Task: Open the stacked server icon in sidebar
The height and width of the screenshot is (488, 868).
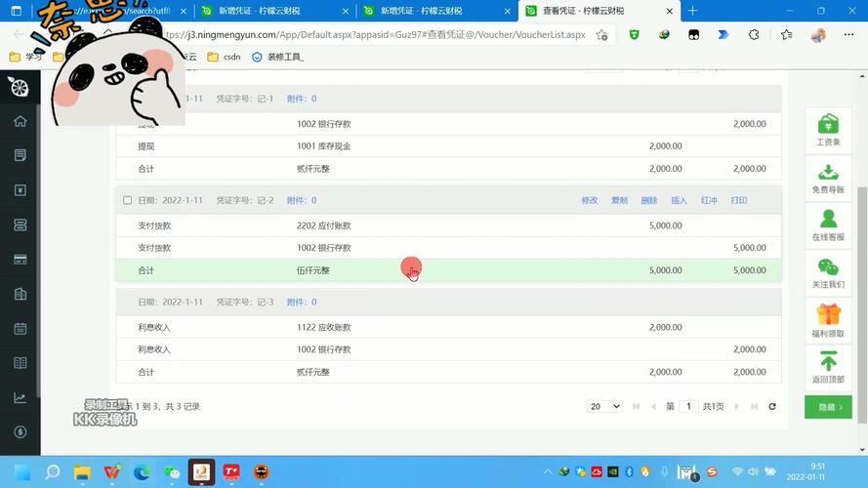Action: pos(21,224)
